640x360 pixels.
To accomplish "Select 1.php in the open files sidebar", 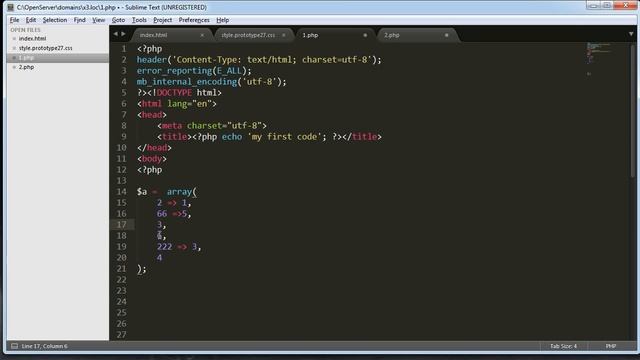I will coord(58,58).
